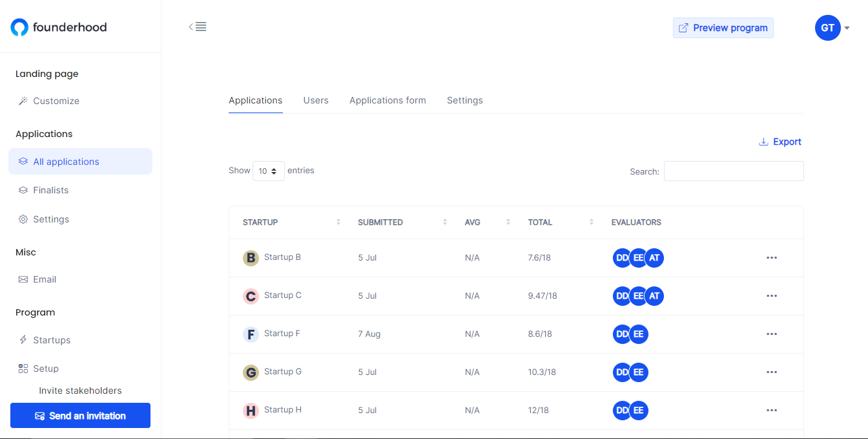
Task: Open the Finalists list
Action: pyautogui.click(x=50, y=189)
